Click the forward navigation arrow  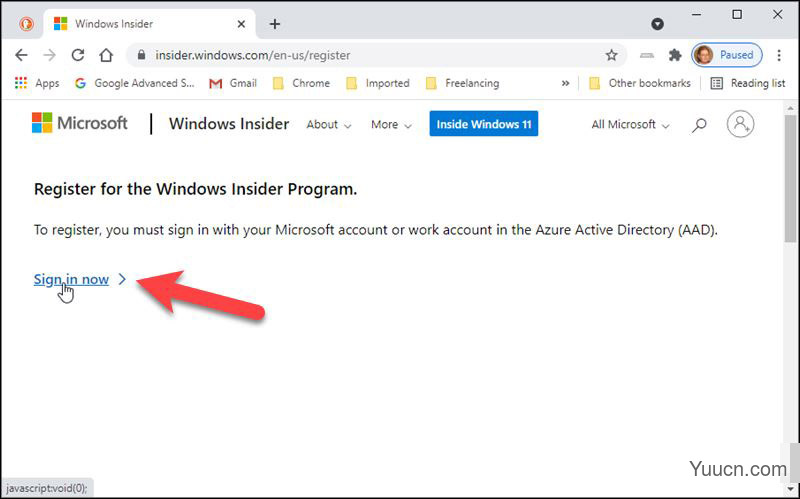point(49,55)
